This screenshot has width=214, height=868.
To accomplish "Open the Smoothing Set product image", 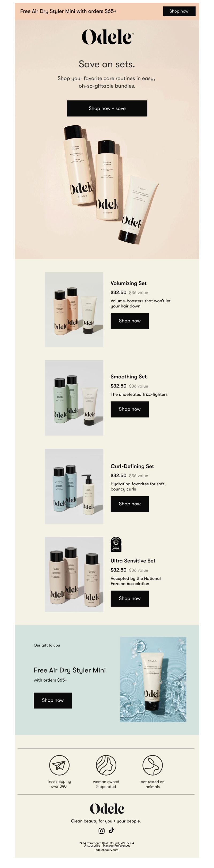I will (74, 398).
